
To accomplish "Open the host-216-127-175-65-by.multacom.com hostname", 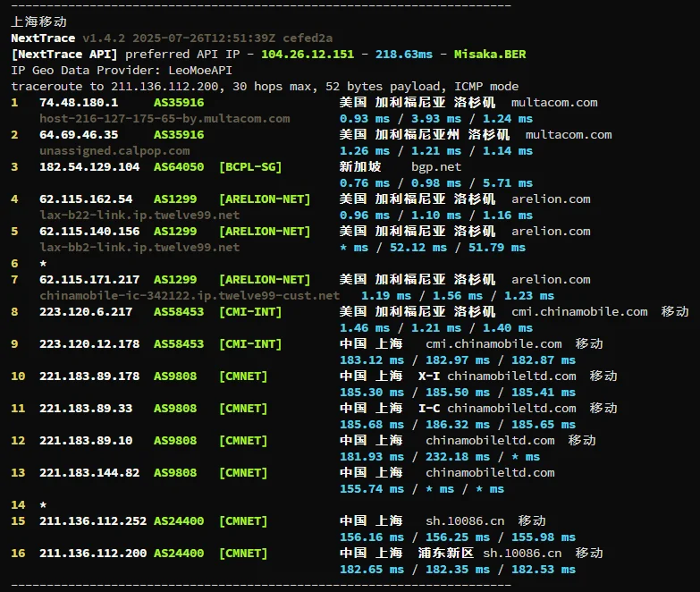I will 164,119.
